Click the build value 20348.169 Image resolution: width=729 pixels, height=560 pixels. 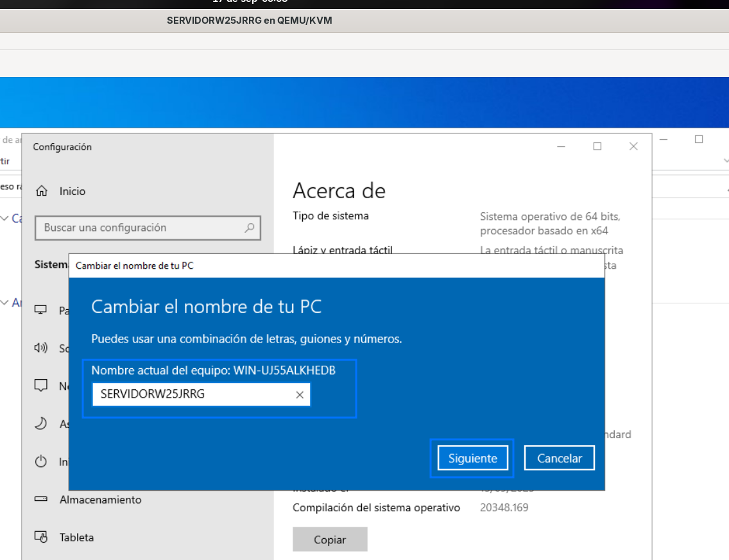[x=504, y=507]
